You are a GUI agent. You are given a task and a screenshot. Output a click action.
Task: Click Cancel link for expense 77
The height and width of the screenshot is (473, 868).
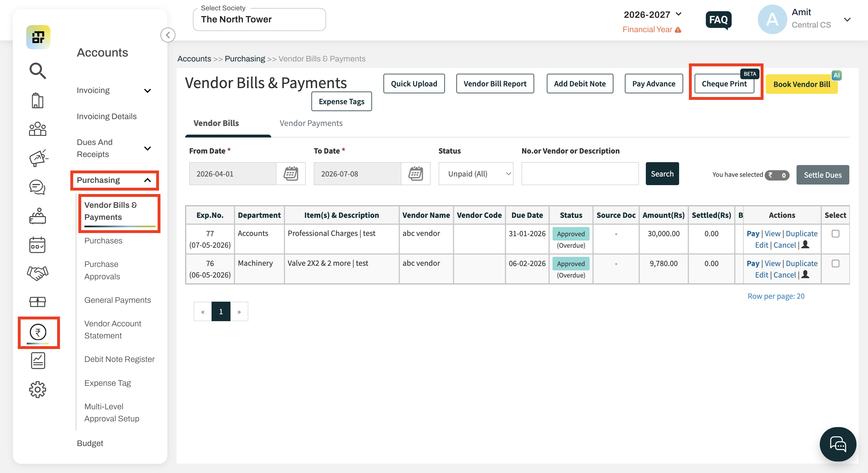point(784,245)
